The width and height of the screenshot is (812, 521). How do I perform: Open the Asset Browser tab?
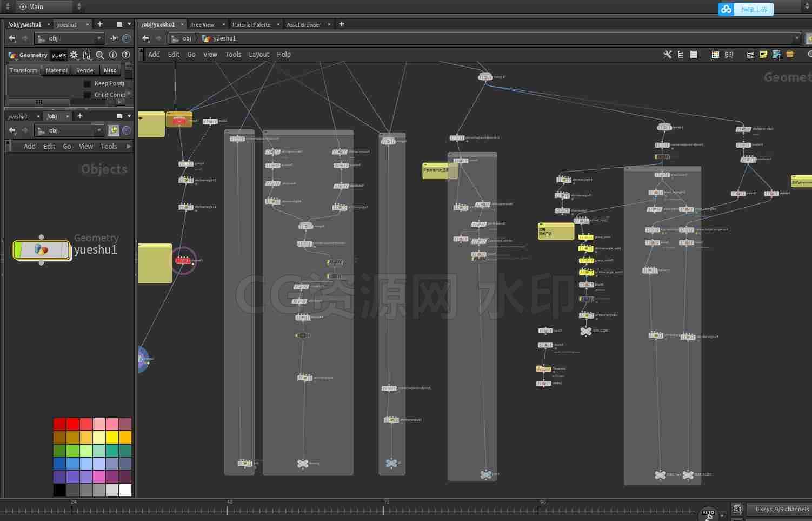point(303,24)
